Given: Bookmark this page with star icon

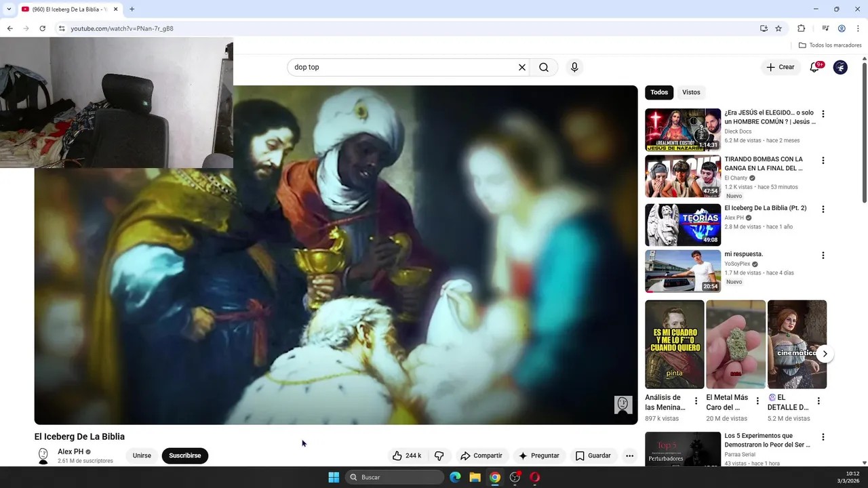Looking at the screenshot, I should tap(778, 28).
